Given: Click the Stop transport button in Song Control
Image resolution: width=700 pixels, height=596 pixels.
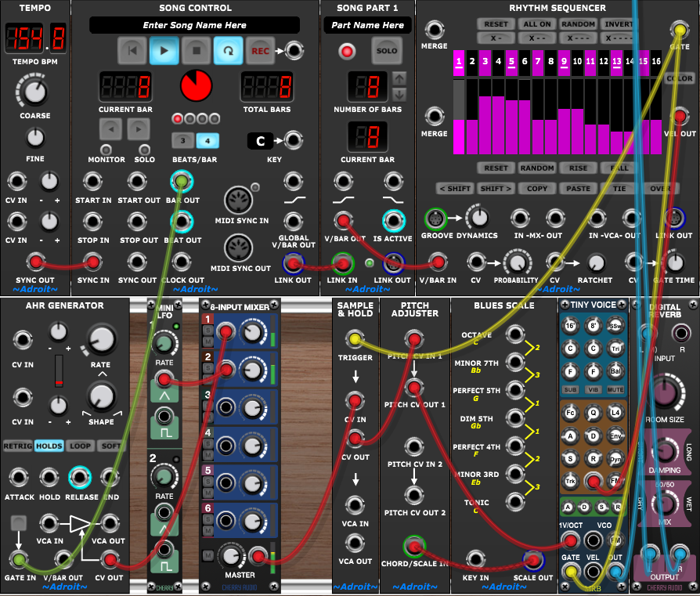Looking at the screenshot, I should [x=197, y=51].
